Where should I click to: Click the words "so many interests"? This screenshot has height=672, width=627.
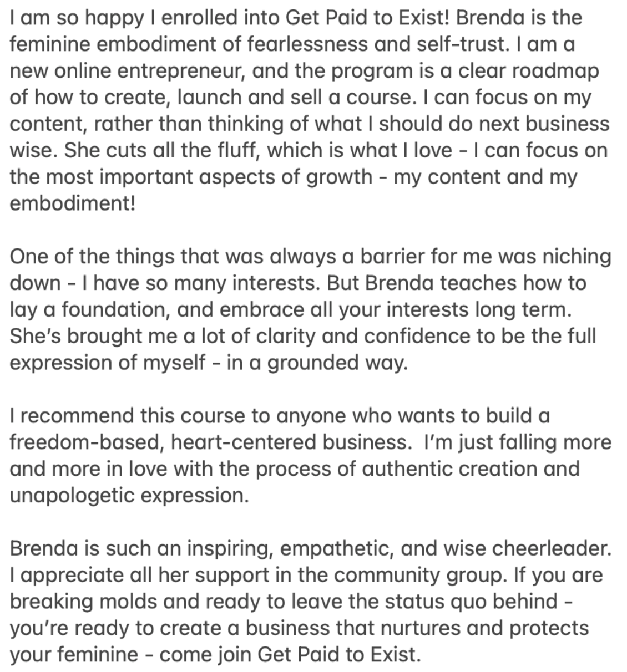pyautogui.click(x=233, y=284)
